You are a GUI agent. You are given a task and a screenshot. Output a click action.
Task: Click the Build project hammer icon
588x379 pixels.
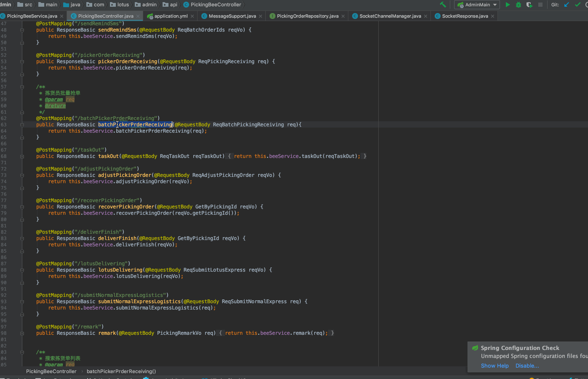(x=443, y=5)
